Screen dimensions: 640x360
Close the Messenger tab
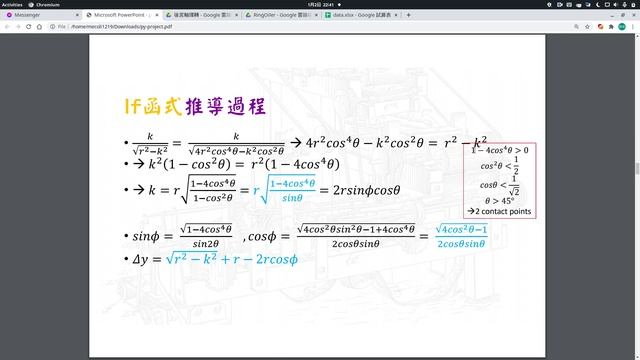[x=77, y=15]
